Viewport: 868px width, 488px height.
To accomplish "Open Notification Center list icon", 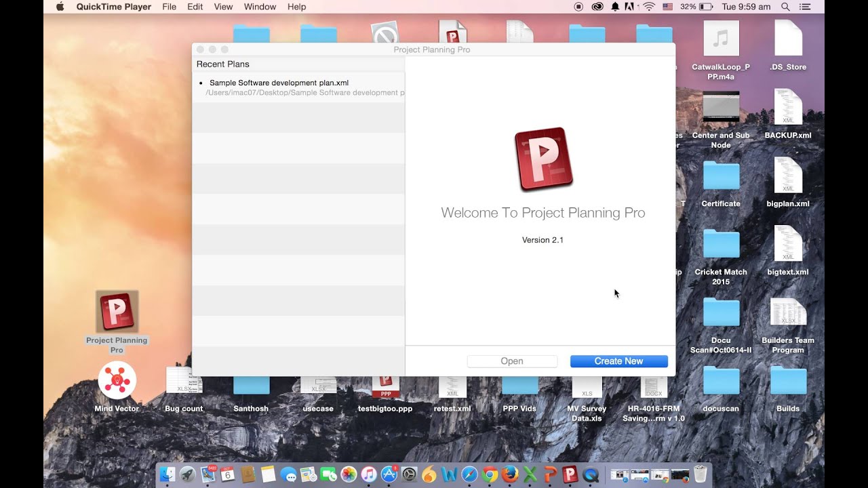I will (805, 7).
